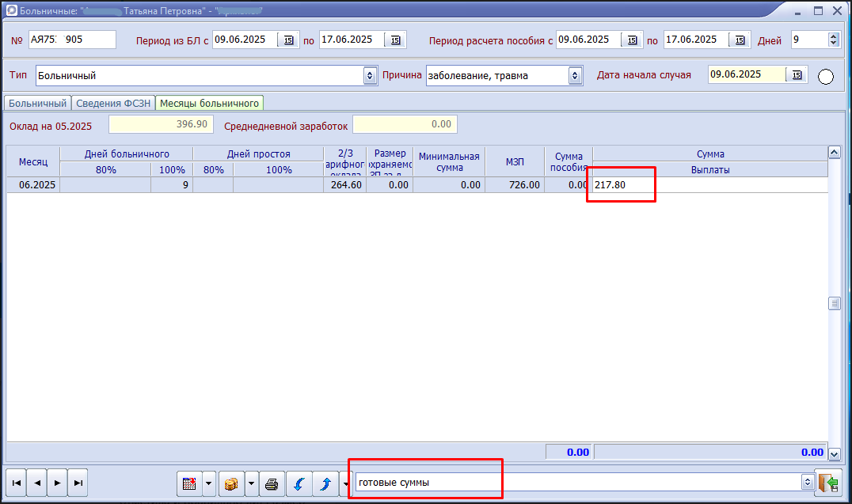This screenshot has width=852, height=504.
Task: Open calendar for 'Период из БЛ с' date
Action: (x=288, y=40)
